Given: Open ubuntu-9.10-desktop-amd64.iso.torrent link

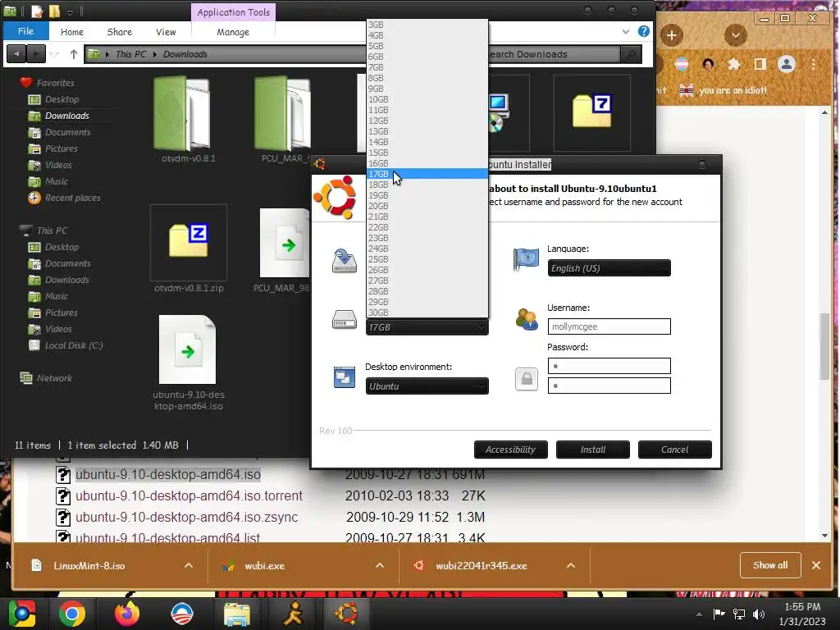Looking at the screenshot, I should click(189, 495).
